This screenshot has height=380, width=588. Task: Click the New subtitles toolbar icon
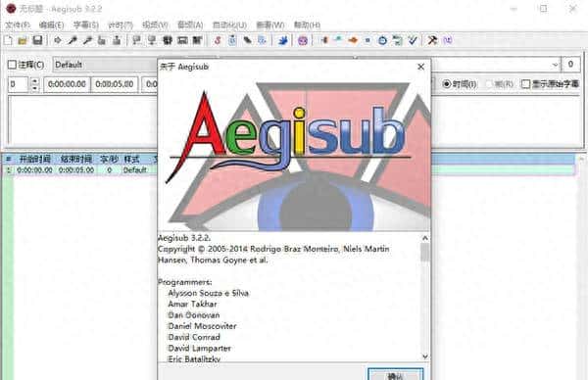click(x=8, y=40)
